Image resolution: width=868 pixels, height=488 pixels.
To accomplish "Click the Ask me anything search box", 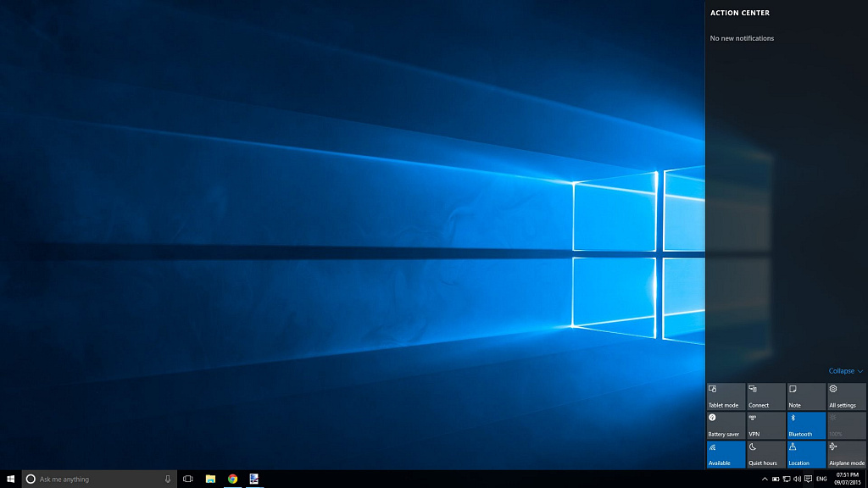I will pyautogui.click(x=100, y=480).
